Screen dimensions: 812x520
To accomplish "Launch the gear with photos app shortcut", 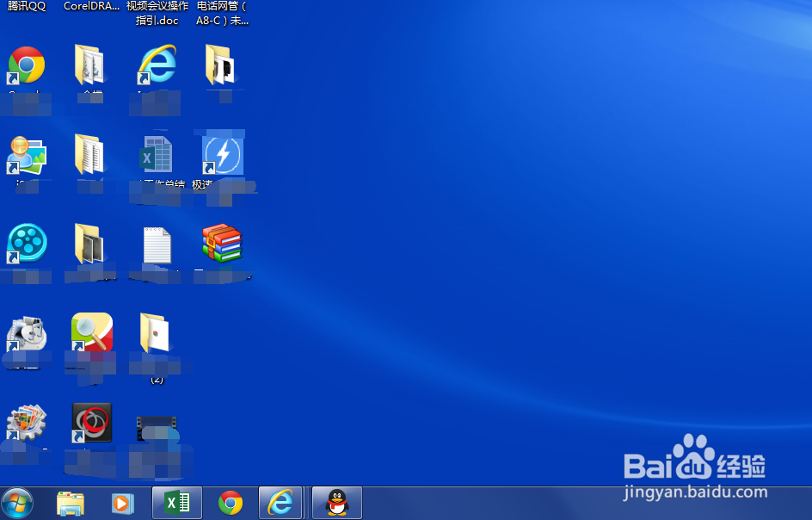I will pos(27,422).
